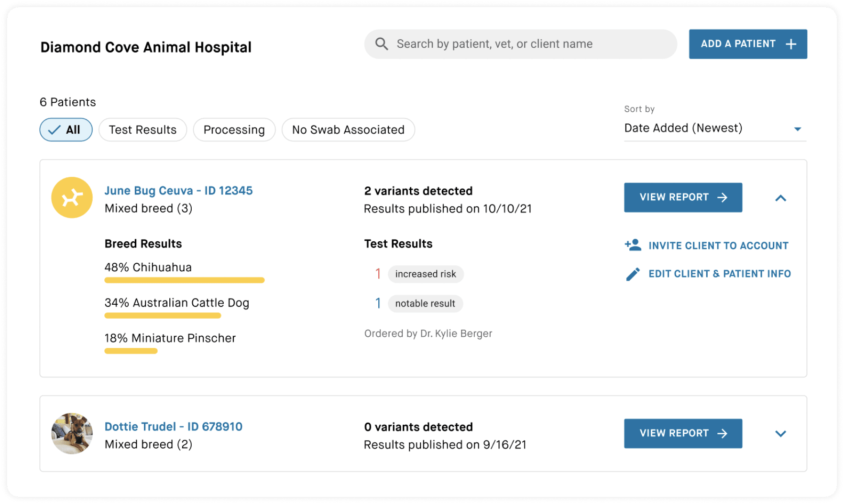Click the search magnifier icon

point(381,44)
